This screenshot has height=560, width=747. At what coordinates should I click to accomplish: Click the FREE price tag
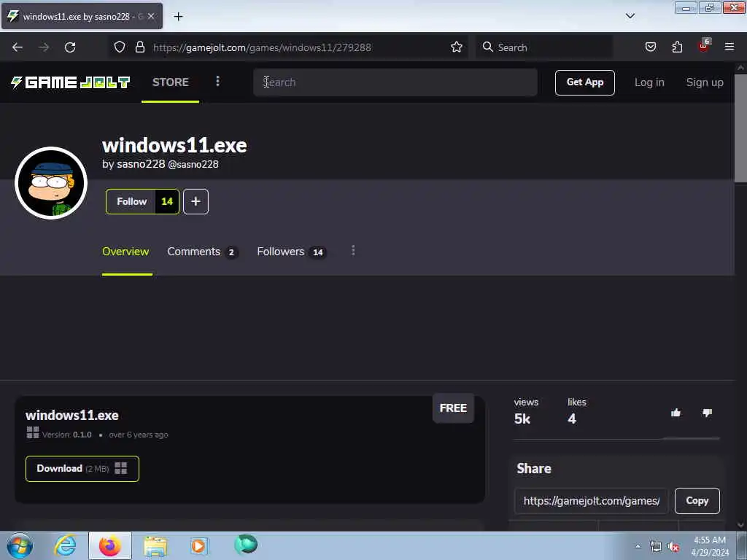point(453,408)
